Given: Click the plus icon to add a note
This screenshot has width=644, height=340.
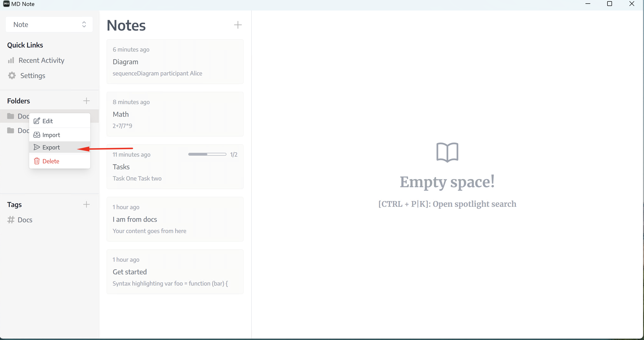Looking at the screenshot, I should click(237, 25).
